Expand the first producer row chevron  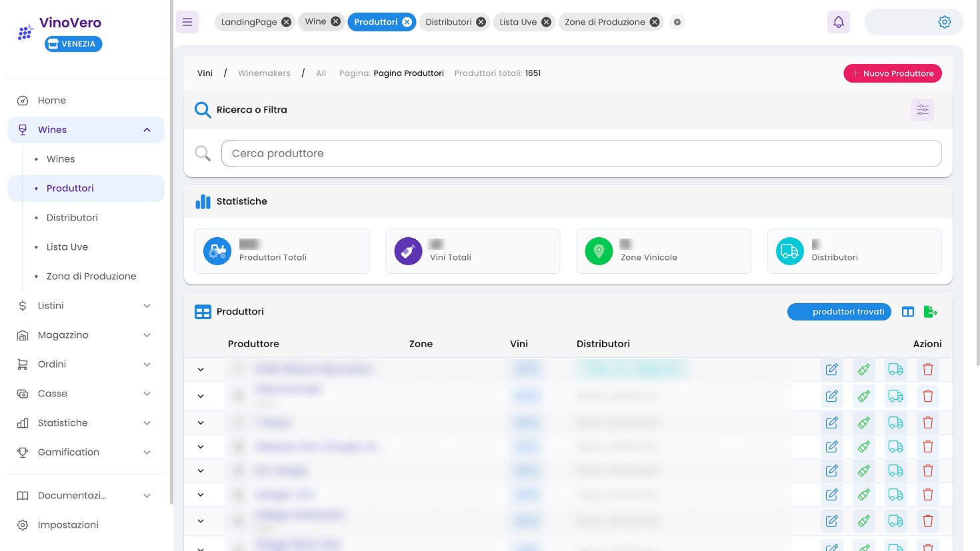pos(202,369)
